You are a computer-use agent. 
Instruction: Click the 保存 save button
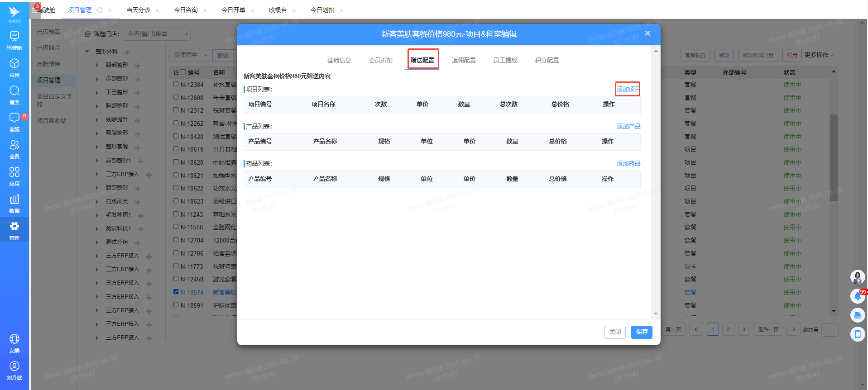tap(641, 332)
